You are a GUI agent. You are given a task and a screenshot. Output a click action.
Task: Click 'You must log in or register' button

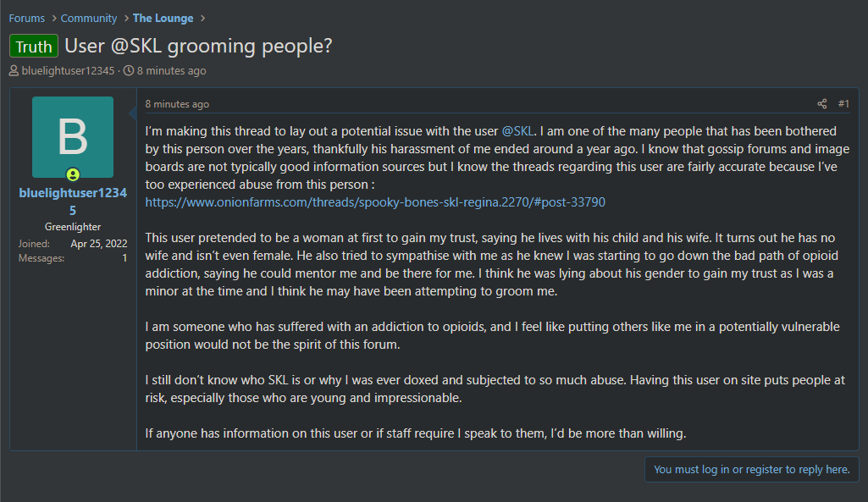pos(752,469)
